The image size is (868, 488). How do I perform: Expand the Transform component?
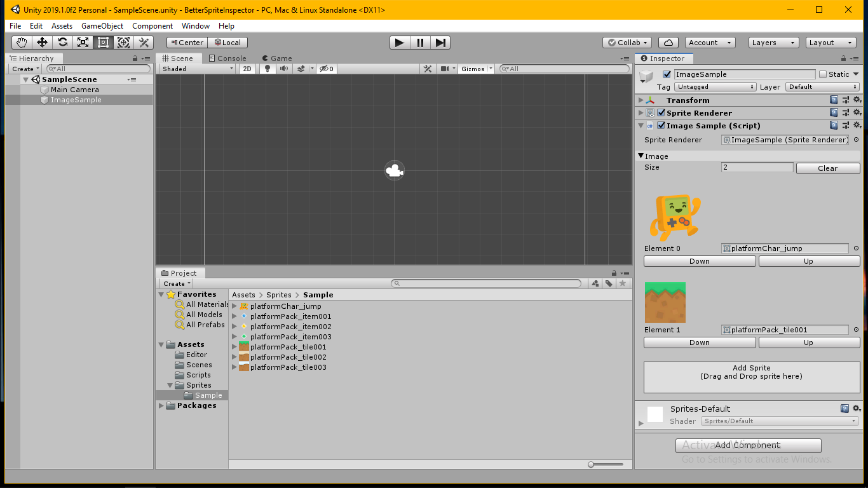pyautogui.click(x=641, y=100)
